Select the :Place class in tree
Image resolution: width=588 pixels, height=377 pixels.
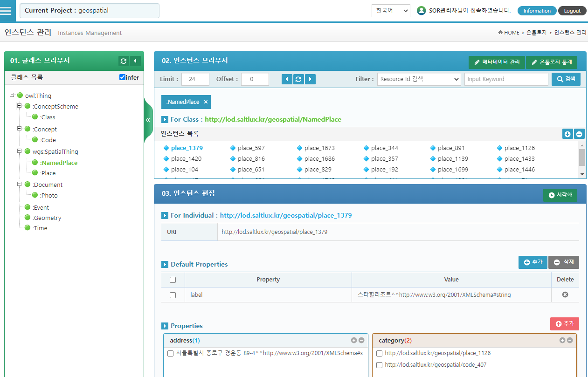click(x=48, y=173)
